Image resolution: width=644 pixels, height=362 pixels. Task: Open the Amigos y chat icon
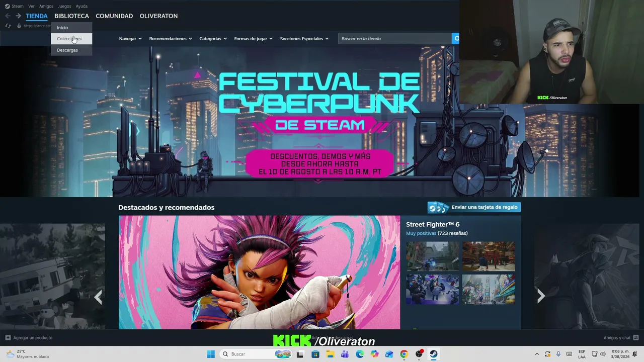(x=636, y=337)
